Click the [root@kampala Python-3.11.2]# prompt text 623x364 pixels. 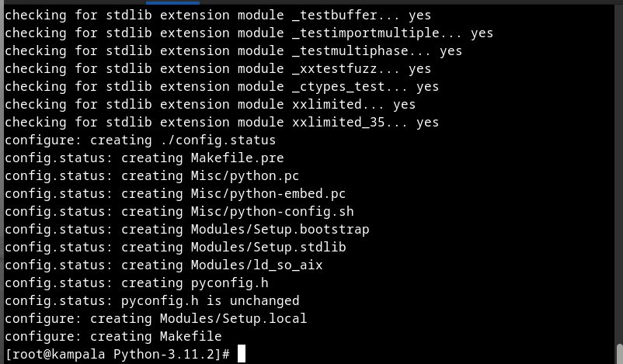click(117, 354)
